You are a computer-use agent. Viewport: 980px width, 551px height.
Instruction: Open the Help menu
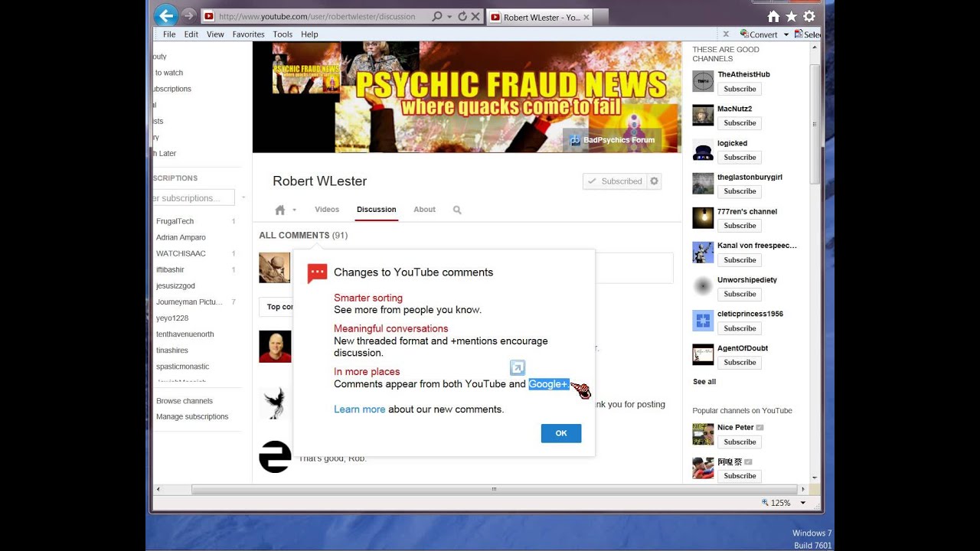(x=309, y=34)
